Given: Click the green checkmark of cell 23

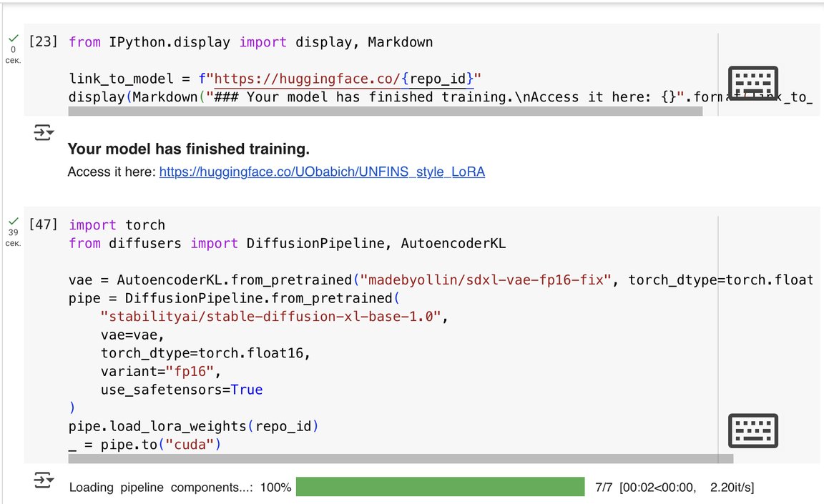Looking at the screenshot, I should point(13,39).
